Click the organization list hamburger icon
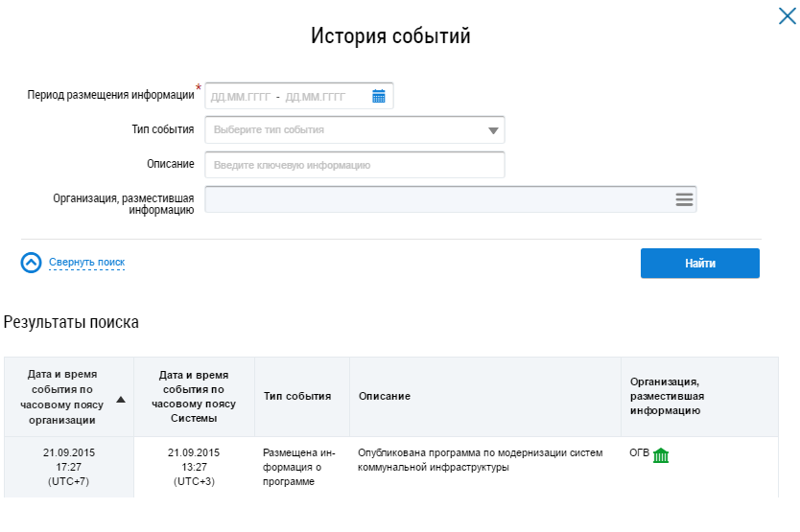This screenshot has height=532, width=800. pos(683,199)
